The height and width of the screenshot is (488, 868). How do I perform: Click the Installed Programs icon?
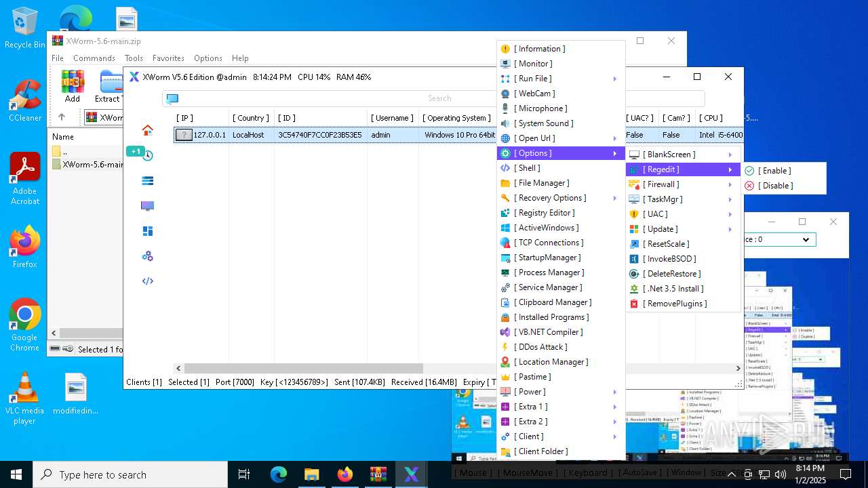point(505,317)
